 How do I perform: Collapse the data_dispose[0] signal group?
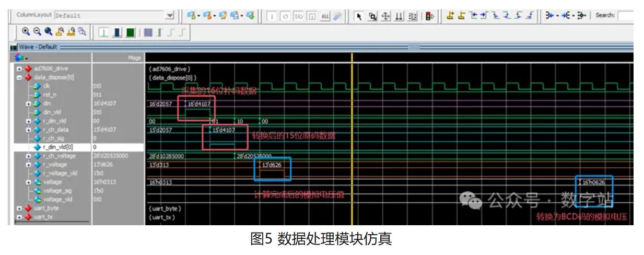(x=19, y=77)
